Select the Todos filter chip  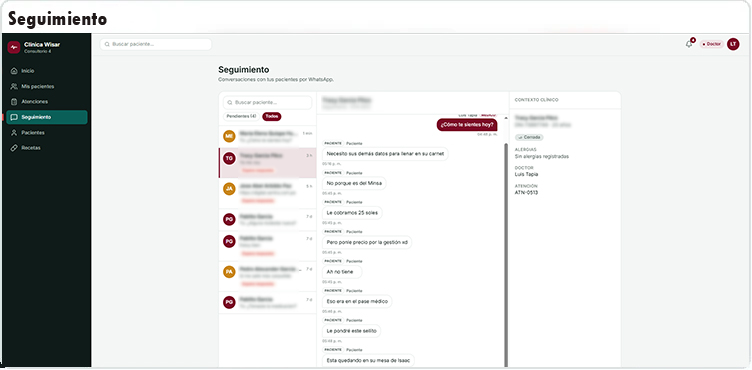[272, 116]
